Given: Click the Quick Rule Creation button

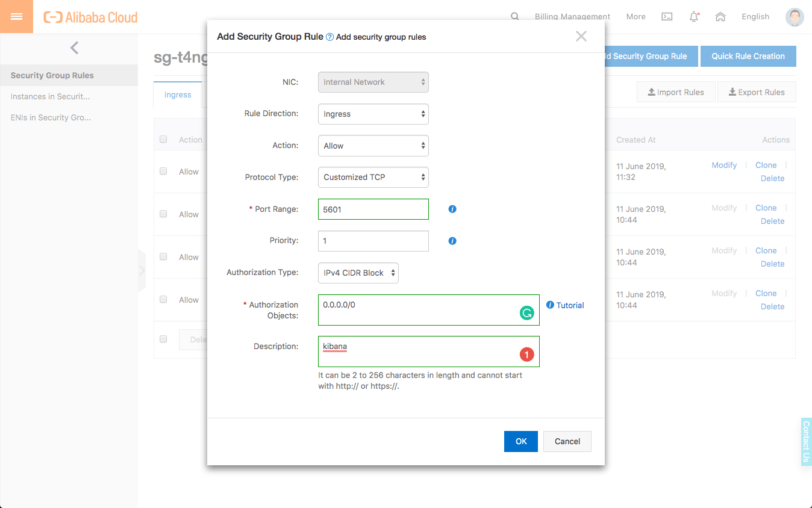Looking at the screenshot, I should click(748, 56).
